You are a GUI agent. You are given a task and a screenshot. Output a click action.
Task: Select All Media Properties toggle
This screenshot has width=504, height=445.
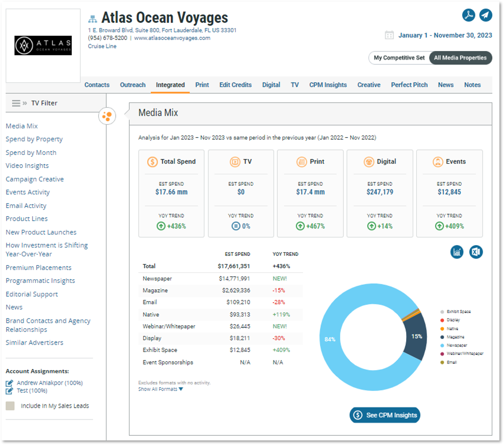coord(460,58)
